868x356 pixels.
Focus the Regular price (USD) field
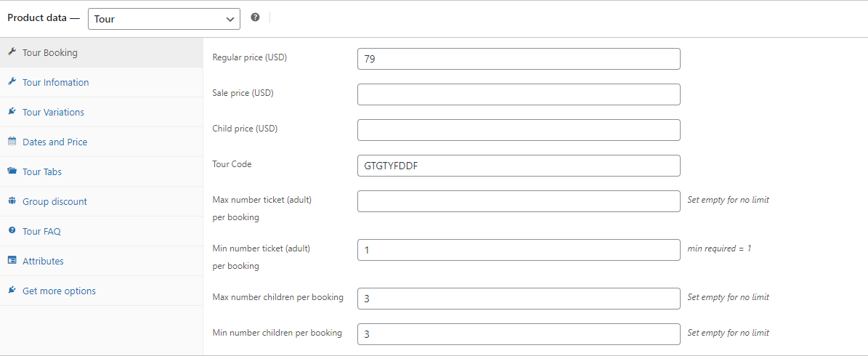[519, 59]
